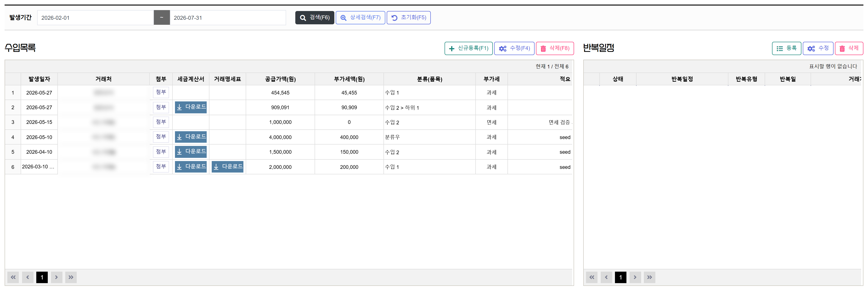Sort by 발생일자 column header
Viewport: 868px width, 290px height.
(39, 79)
